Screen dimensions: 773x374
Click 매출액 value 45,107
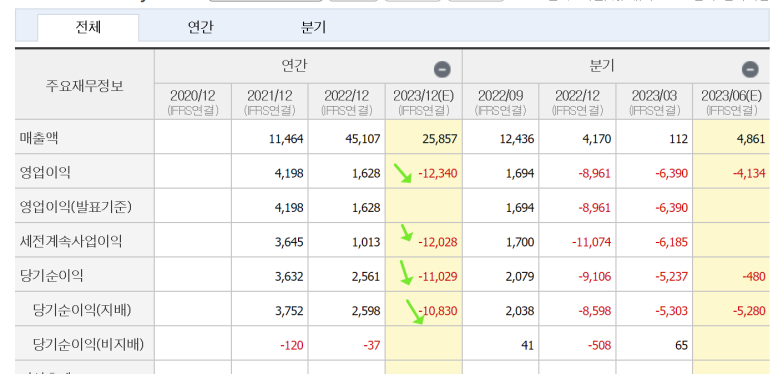click(x=363, y=139)
